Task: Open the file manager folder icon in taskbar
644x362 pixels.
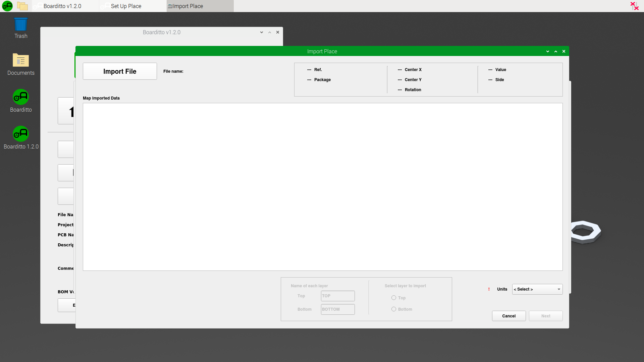Action: tap(22, 6)
